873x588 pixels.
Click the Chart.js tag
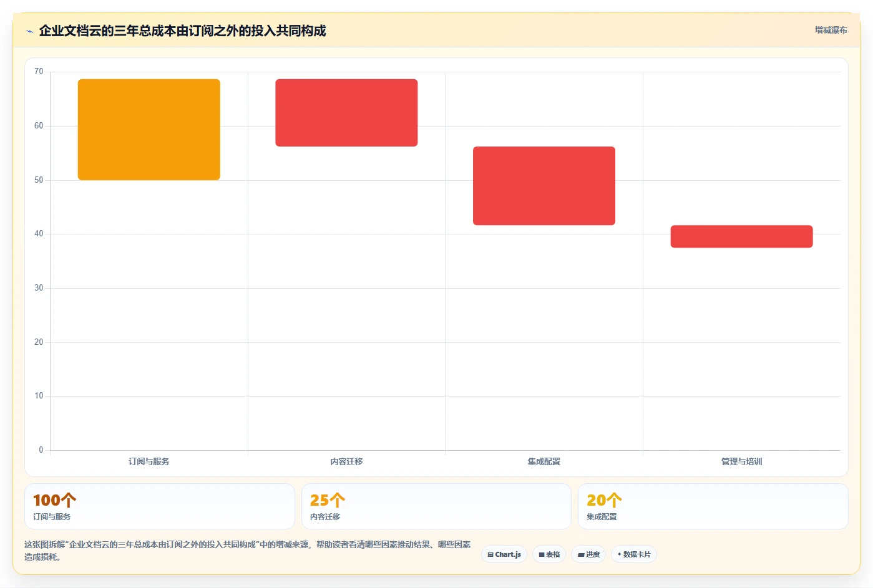point(504,554)
